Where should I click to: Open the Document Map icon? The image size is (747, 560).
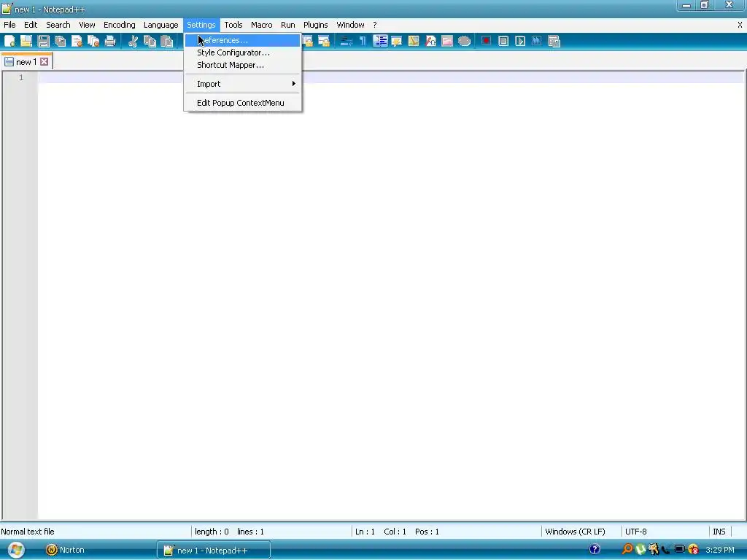pyautogui.click(x=414, y=42)
